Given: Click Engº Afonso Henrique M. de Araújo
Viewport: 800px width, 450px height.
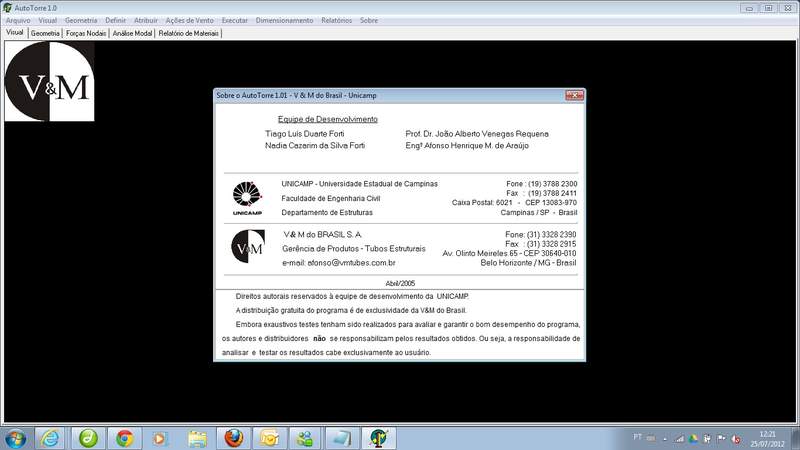Looking at the screenshot, I should [467, 145].
